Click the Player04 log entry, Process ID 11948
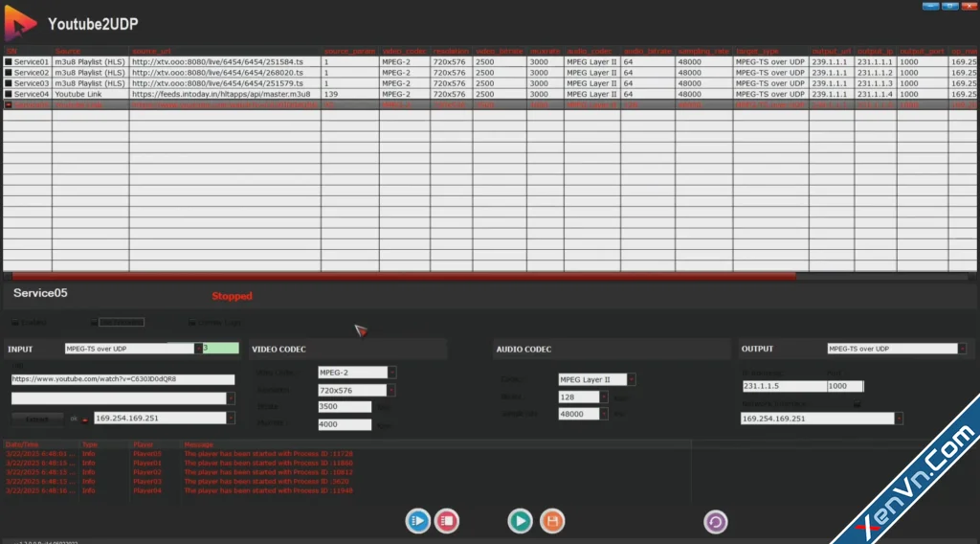Screen dimensions: 980x544 click(346, 491)
